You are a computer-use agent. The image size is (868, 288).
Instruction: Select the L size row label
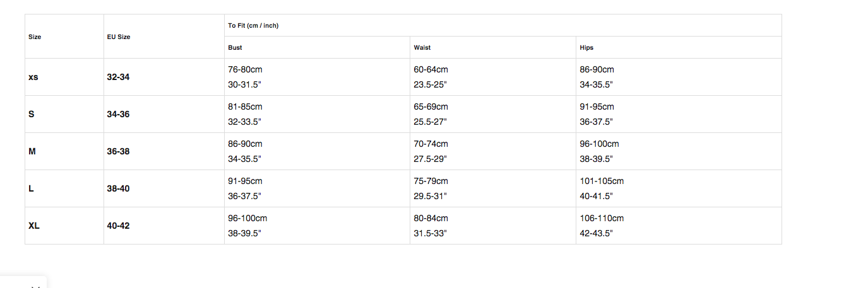pyautogui.click(x=31, y=188)
